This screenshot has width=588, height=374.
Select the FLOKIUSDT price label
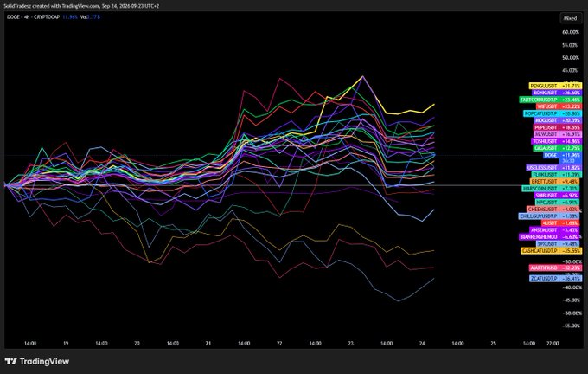coord(557,175)
